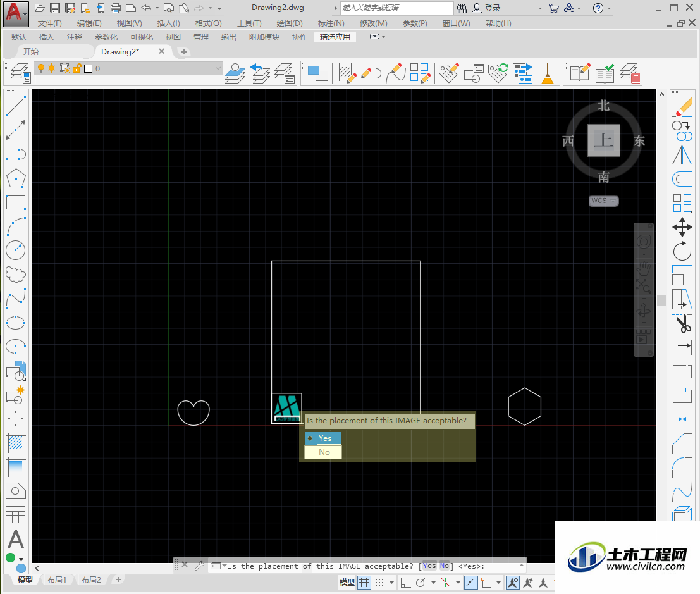Open the Table tool
This screenshot has height=594, width=700.
click(x=16, y=515)
